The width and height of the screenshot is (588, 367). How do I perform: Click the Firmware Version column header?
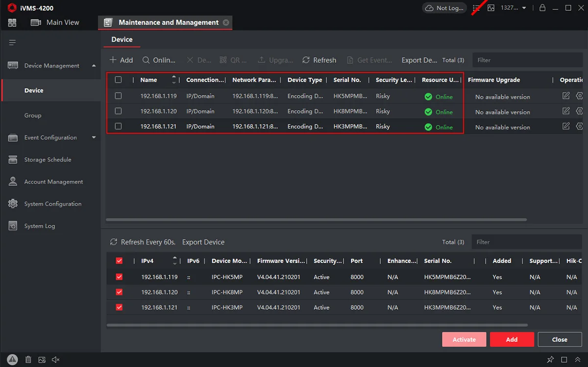pyautogui.click(x=281, y=261)
